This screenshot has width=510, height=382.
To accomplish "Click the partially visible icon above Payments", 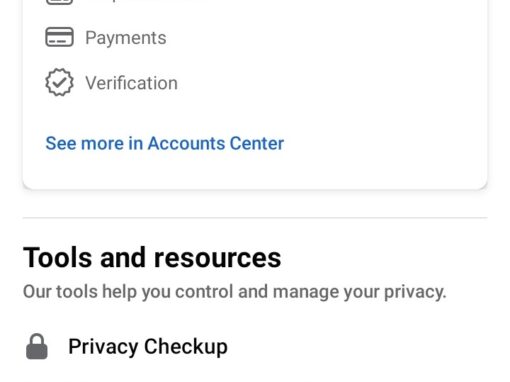I will click(59, 2).
